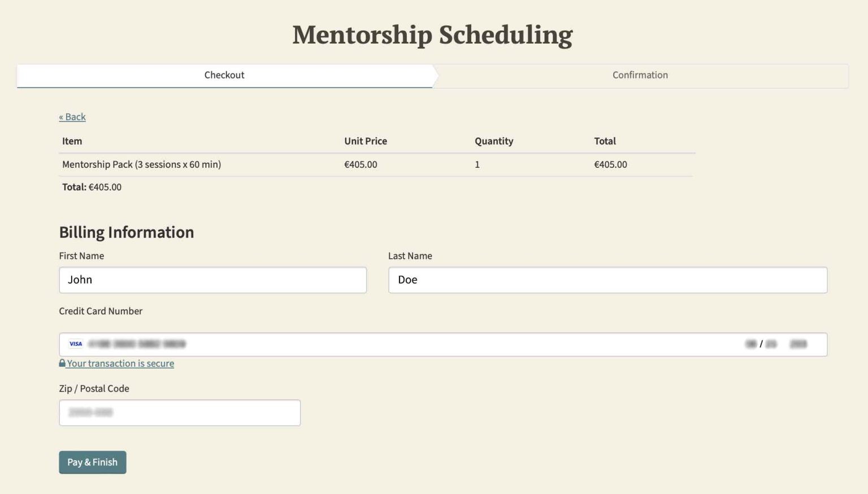Focus the Zip / Postal Code input
868x494 pixels.
tap(180, 413)
